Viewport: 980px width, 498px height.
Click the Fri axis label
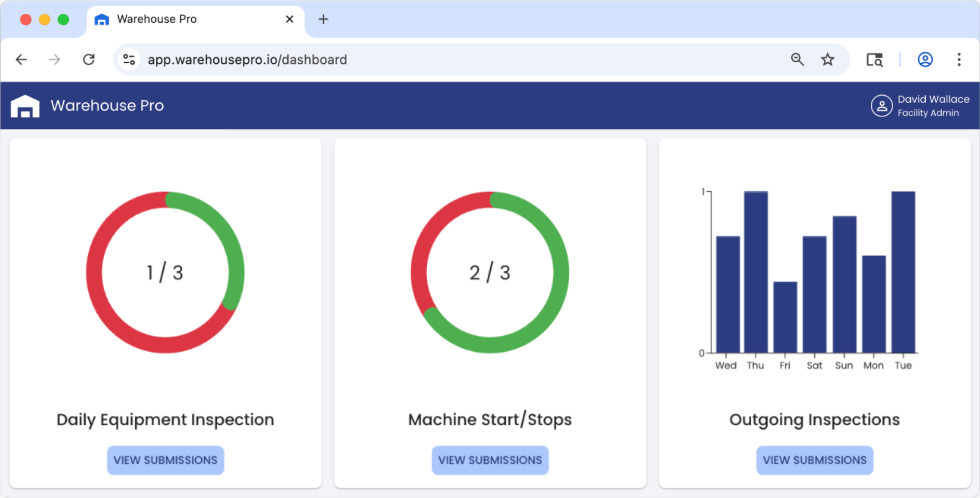point(785,365)
